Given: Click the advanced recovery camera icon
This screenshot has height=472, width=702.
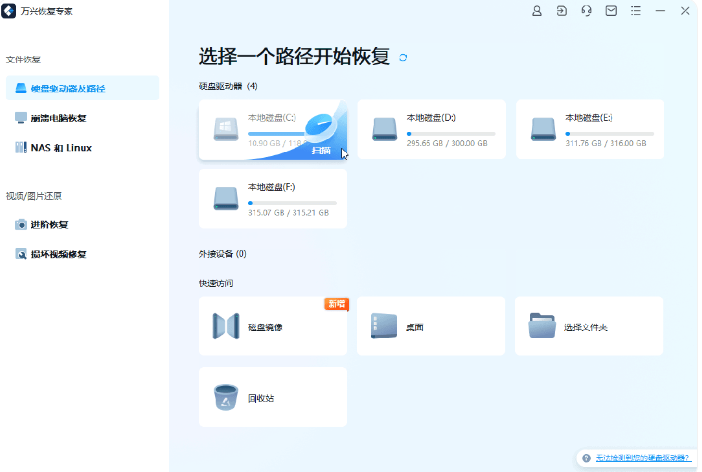Looking at the screenshot, I should tap(21, 224).
